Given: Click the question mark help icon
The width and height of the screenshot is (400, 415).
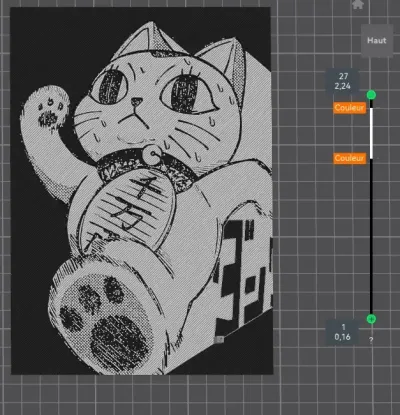Looking at the screenshot, I should 371,340.
